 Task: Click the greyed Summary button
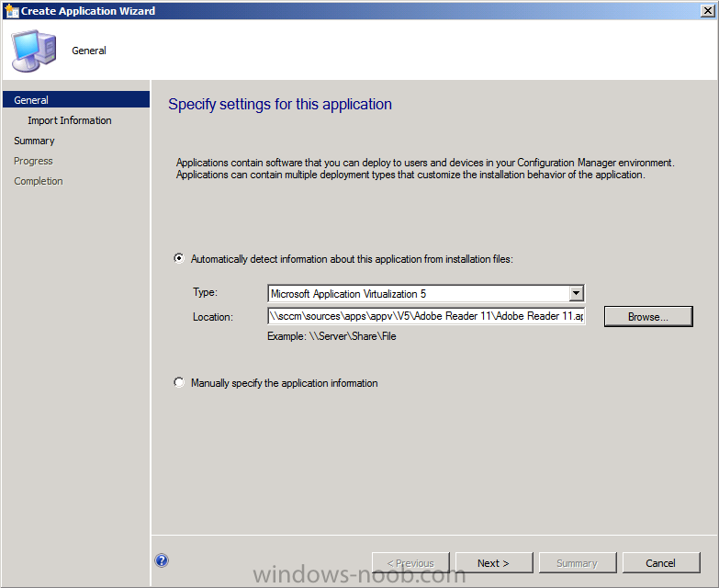[x=578, y=563]
